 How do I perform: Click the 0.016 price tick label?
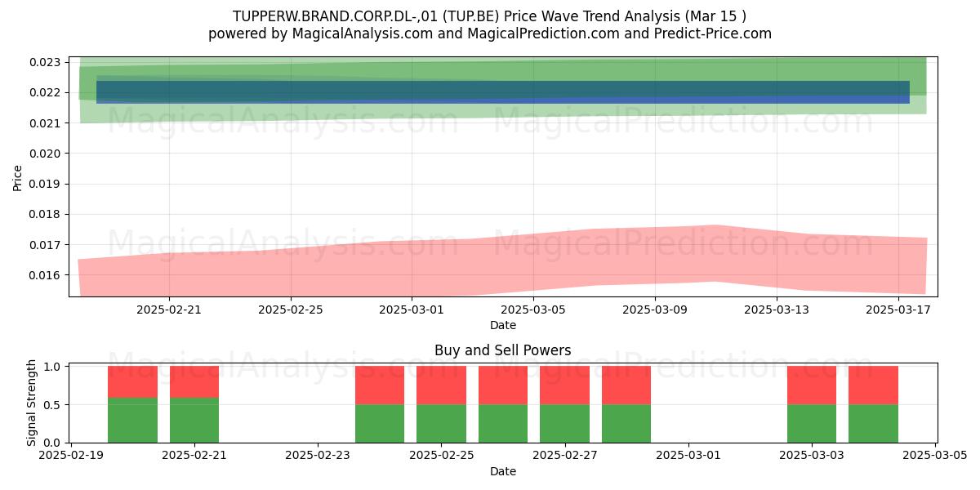click(47, 275)
